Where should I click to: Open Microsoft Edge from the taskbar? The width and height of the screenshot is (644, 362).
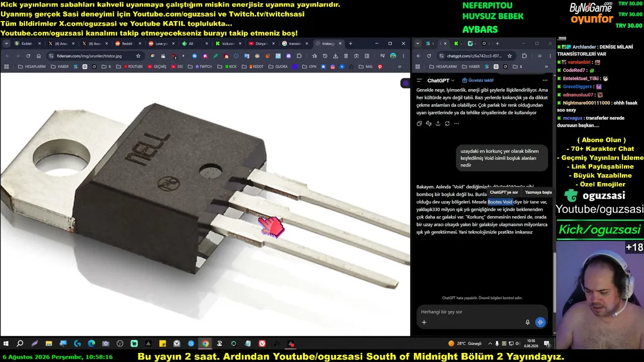92,344
